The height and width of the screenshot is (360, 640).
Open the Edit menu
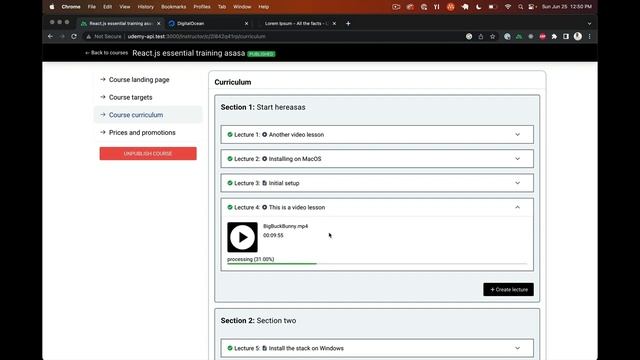click(x=107, y=7)
